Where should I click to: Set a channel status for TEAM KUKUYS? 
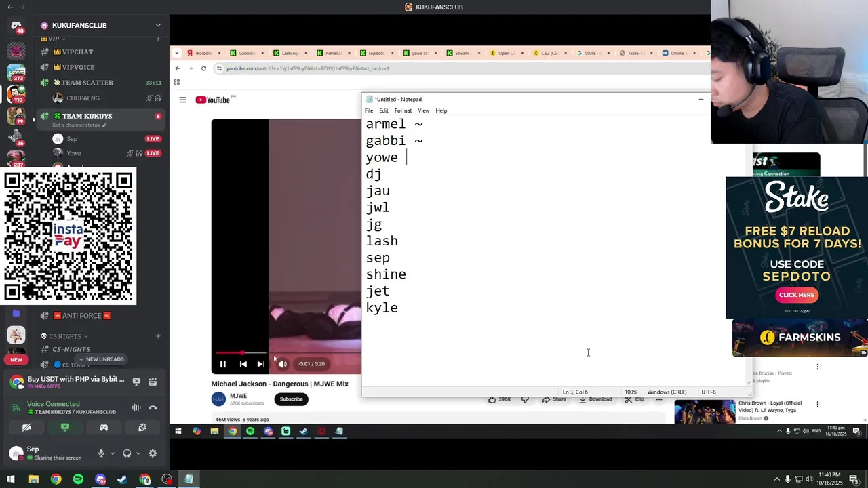(79, 125)
